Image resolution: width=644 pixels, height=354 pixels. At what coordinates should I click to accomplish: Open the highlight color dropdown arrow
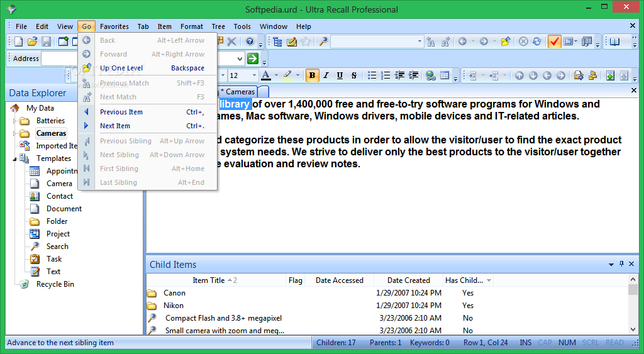tap(297, 75)
